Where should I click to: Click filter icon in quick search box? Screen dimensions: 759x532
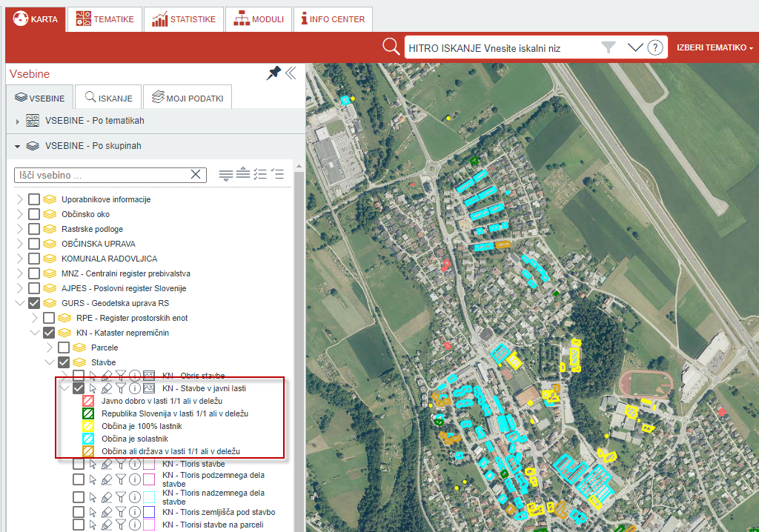tap(609, 48)
